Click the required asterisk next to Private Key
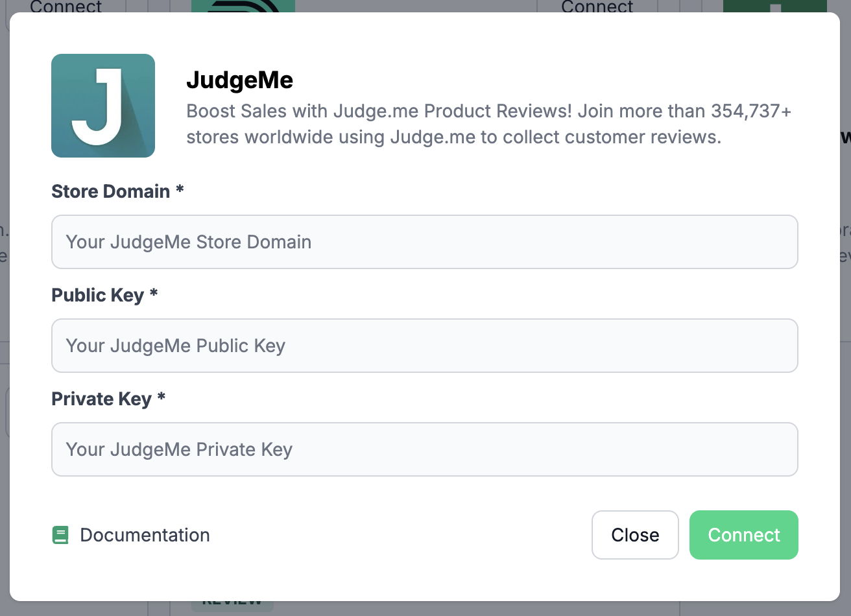 coord(161,397)
